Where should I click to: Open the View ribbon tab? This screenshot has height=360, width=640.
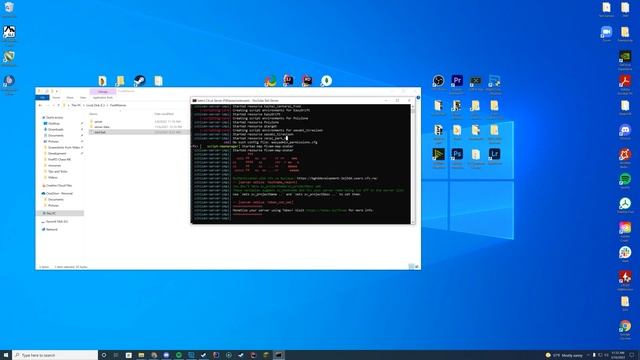coord(83,98)
